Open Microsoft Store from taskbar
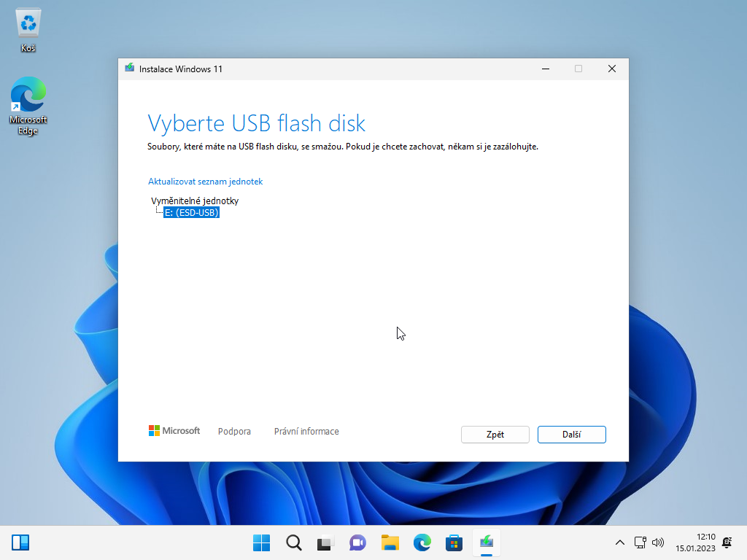 [454, 542]
